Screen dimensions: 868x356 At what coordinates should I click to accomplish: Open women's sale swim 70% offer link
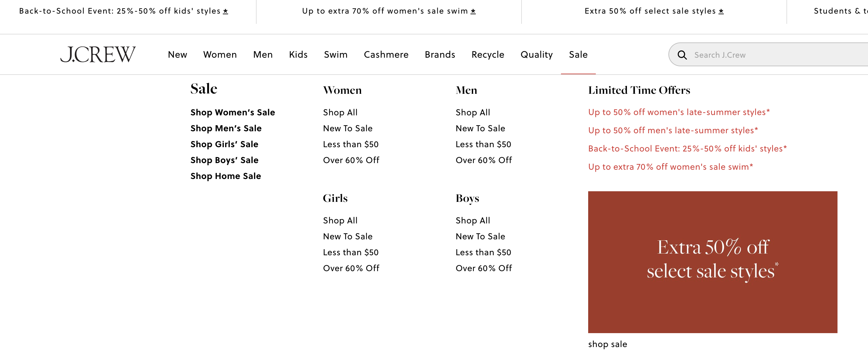[670, 167]
